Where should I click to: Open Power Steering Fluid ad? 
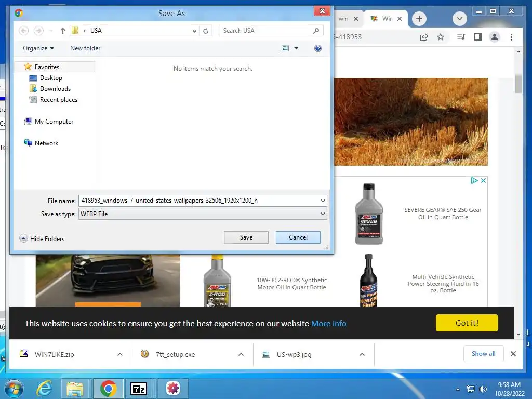[443, 284]
